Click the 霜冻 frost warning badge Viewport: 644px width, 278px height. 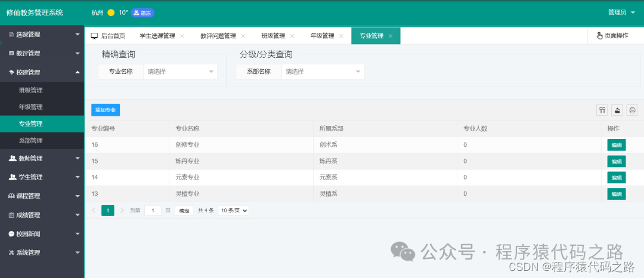143,13
